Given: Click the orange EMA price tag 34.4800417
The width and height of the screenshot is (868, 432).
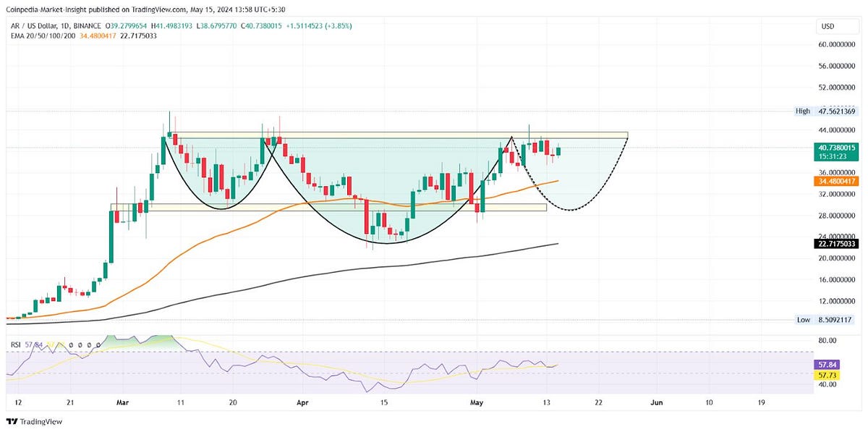Looking at the screenshot, I should tap(835, 182).
